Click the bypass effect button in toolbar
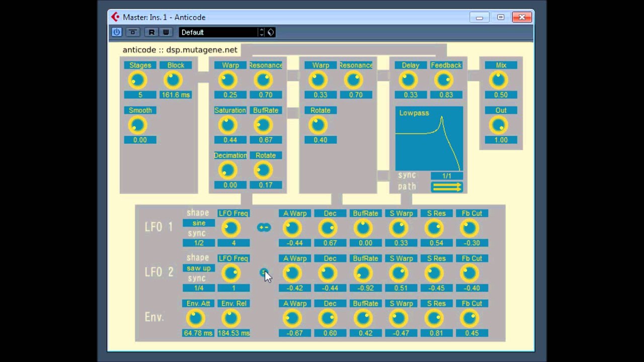644x362 pixels. click(x=133, y=32)
